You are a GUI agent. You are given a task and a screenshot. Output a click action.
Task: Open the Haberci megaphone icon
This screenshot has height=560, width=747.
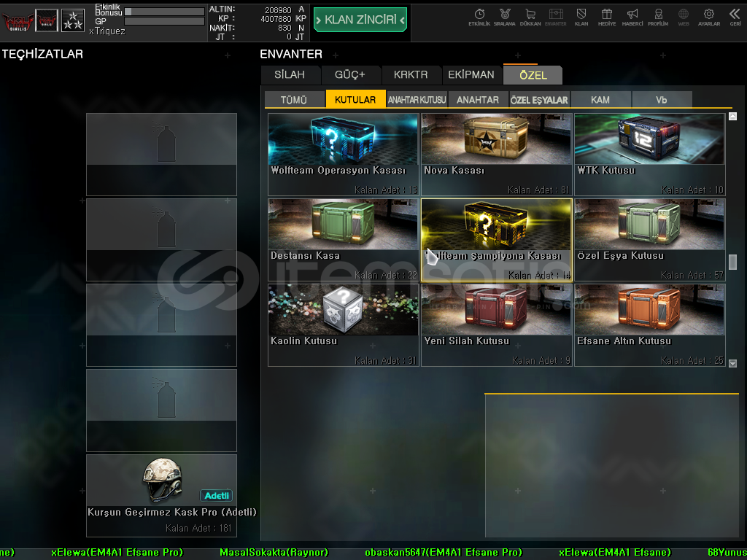click(x=632, y=17)
